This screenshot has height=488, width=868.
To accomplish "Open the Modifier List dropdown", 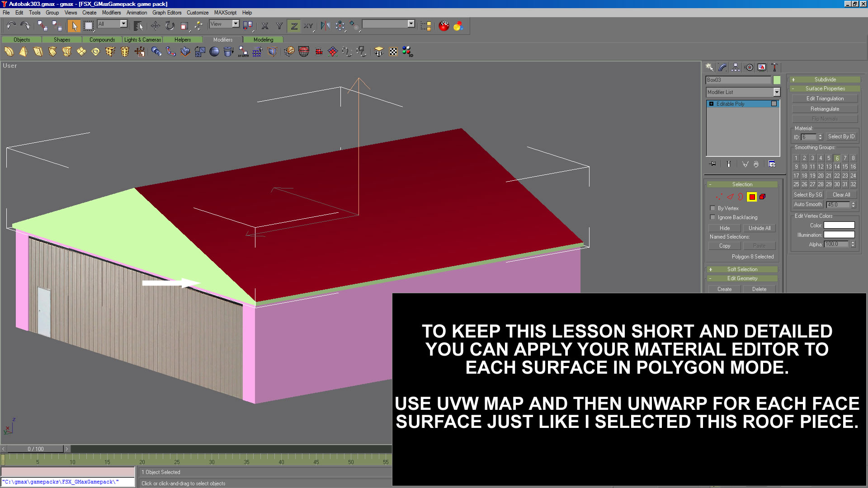I will [x=776, y=92].
